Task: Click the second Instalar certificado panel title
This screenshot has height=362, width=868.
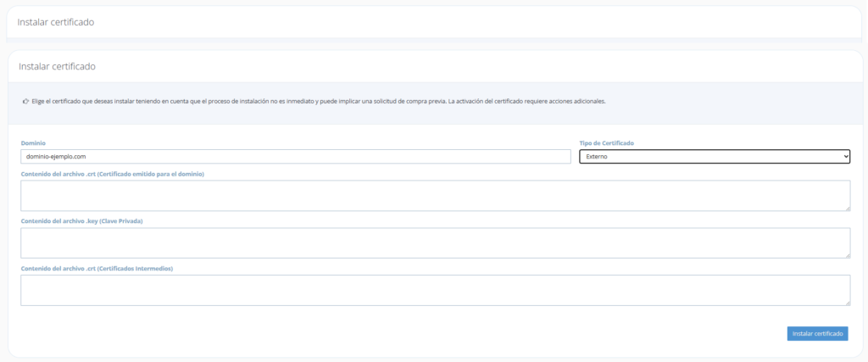Action: 58,65
